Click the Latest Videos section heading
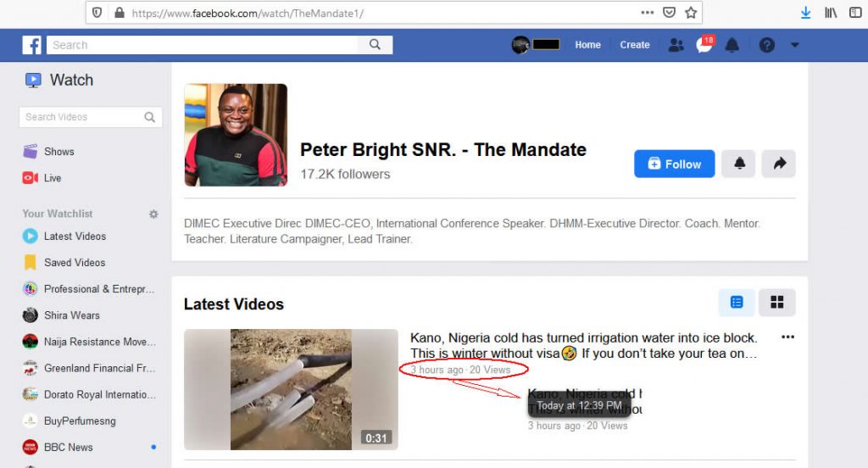 [x=234, y=304]
